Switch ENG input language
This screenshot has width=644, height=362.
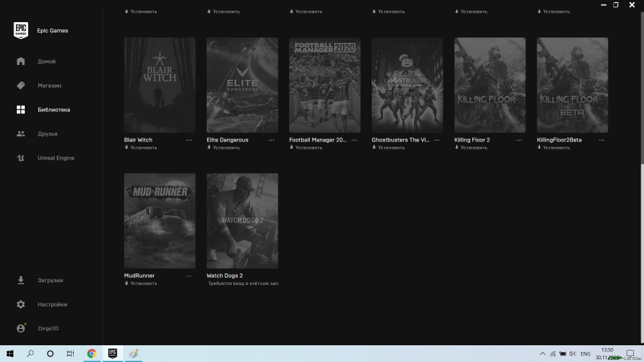(585, 354)
